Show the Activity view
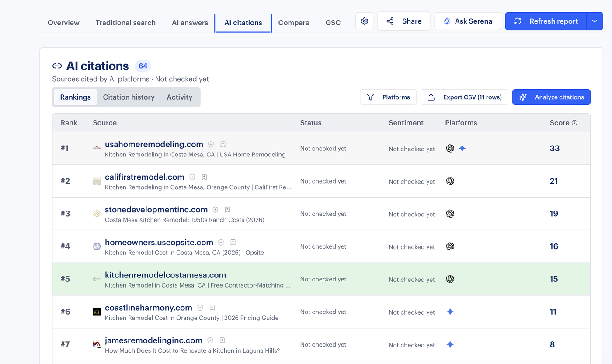The height and width of the screenshot is (364, 612). click(180, 97)
